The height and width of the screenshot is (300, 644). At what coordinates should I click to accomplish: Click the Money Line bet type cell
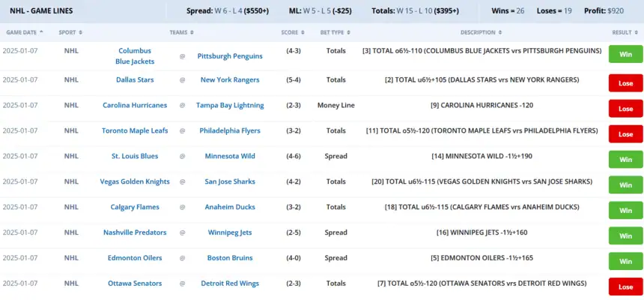tap(336, 105)
